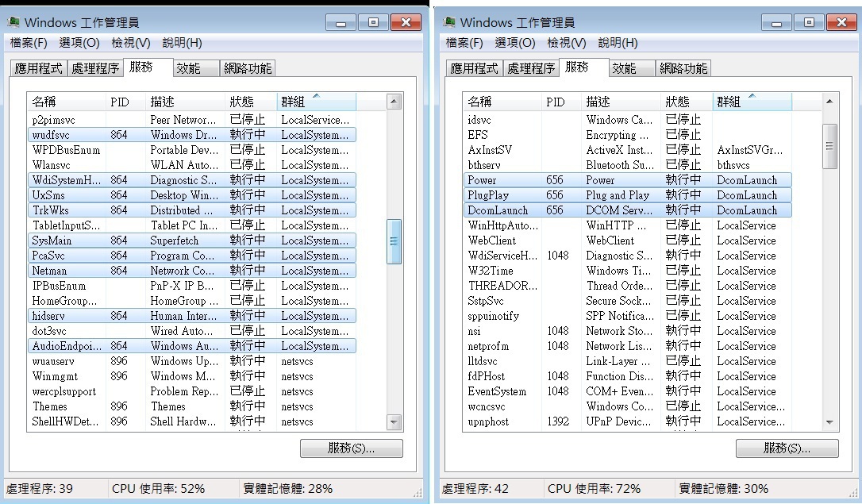Select AxInstSV service row
Viewport: 862px width, 504px height.
pos(628,150)
